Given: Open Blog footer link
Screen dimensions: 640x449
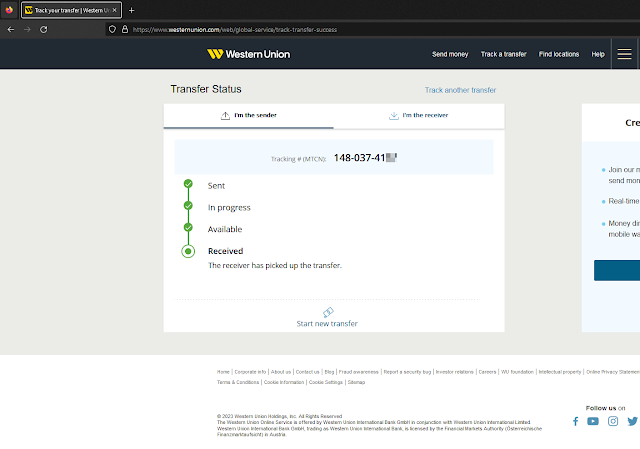Looking at the screenshot, I should pos(329,372).
